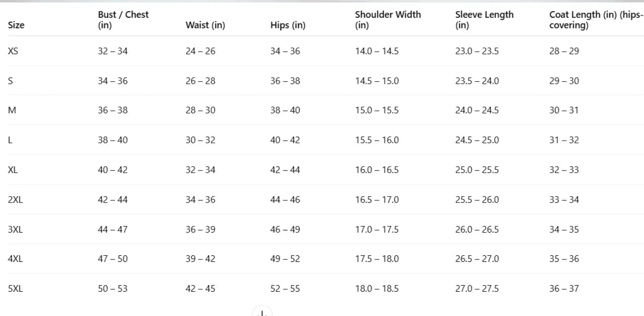Image resolution: width=644 pixels, height=316 pixels.
Task: Select the M size row label
Action: 12,110
